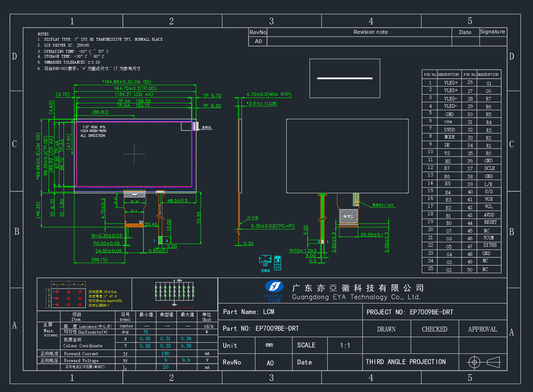
Task: Click 'THIRD ANGLE PROJECTION' label
Action: pos(406,362)
